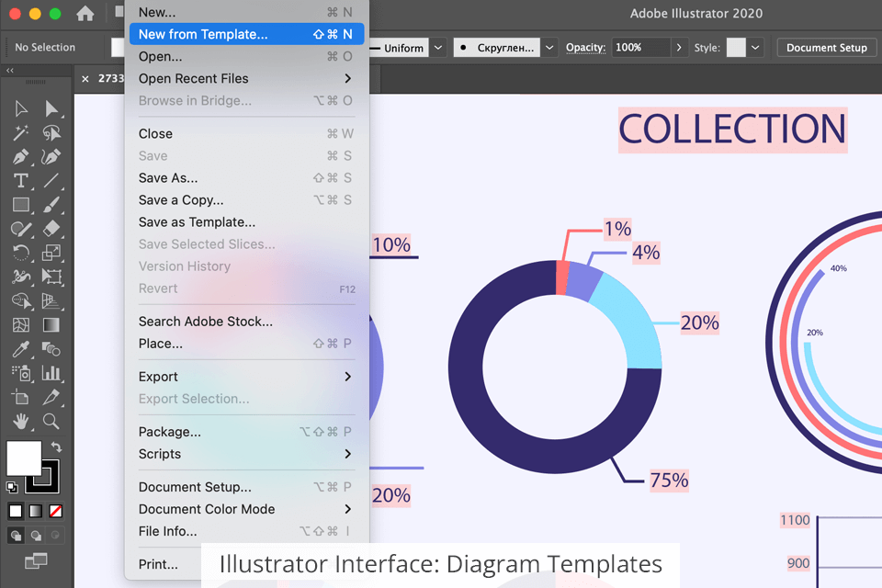Open the Uniform stroke profile dropdown

439,48
